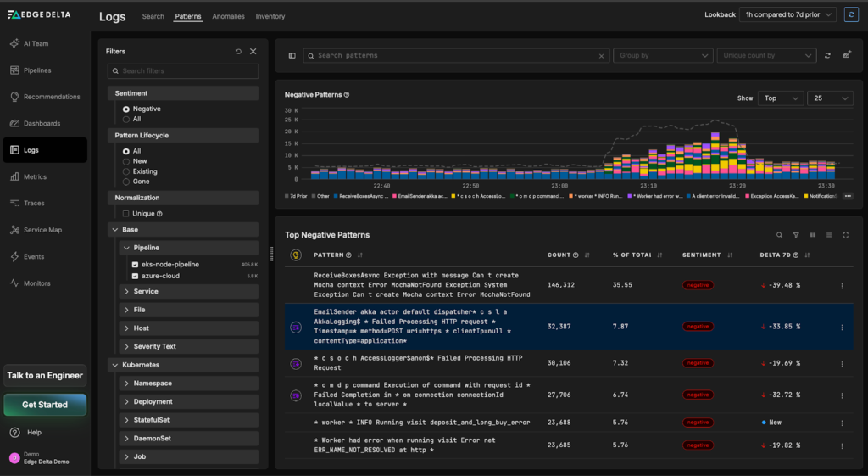Click the Get Started button
Image resolution: width=868 pixels, height=476 pixels.
coord(45,405)
